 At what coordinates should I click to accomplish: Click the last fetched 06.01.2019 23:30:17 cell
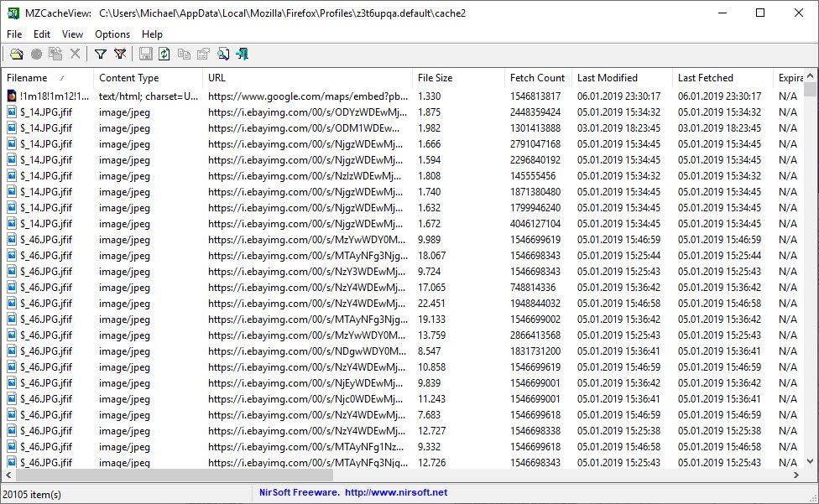pyautogui.click(x=719, y=96)
